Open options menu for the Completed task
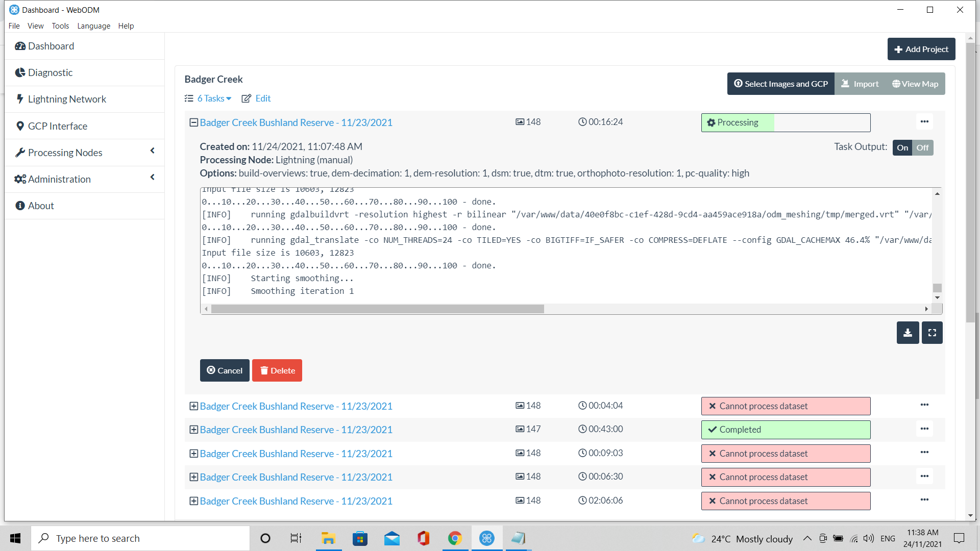The width and height of the screenshot is (980, 551). click(x=924, y=429)
